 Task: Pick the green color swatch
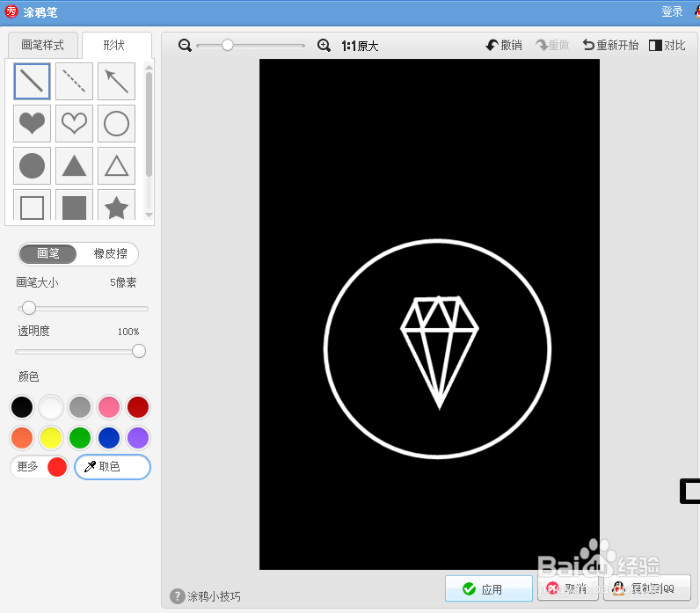(x=80, y=437)
